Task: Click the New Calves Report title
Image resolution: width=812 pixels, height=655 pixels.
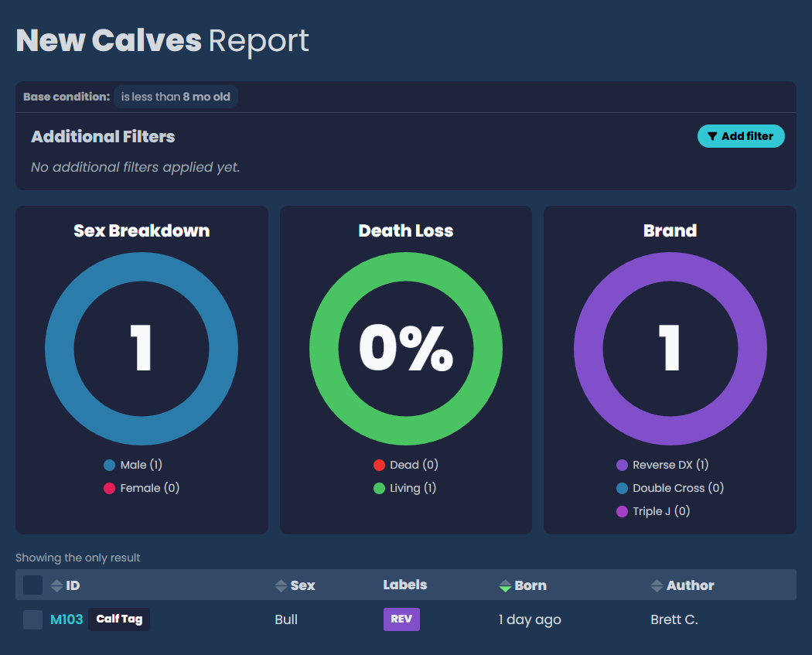Action: (x=162, y=40)
